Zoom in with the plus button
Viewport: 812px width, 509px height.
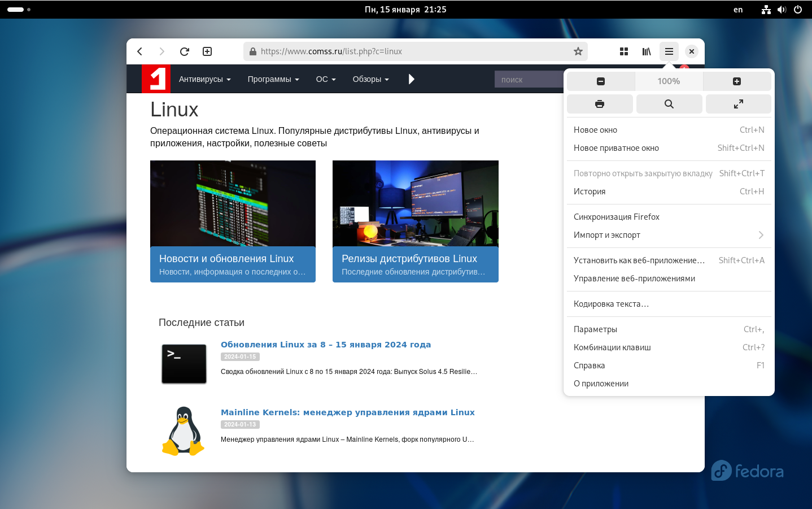(737, 81)
